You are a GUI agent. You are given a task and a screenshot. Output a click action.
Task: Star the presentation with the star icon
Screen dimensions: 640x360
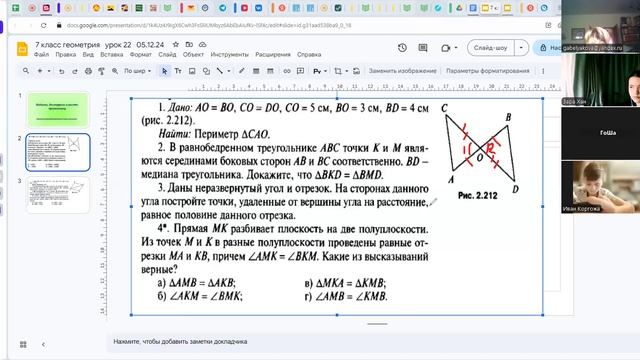pyautogui.click(x=176, y=44)
